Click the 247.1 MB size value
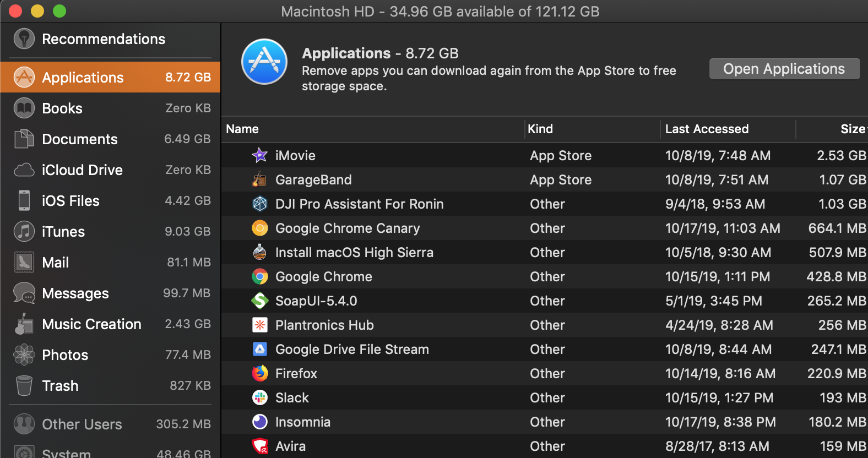This screenshot has width=868, height=458. pos(838,350)
